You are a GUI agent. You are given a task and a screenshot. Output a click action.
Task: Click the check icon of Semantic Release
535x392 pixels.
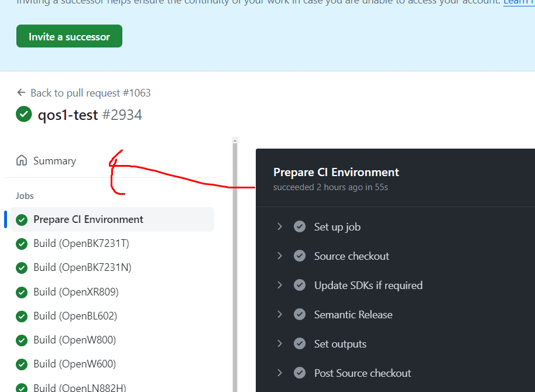tap(300, 314)
